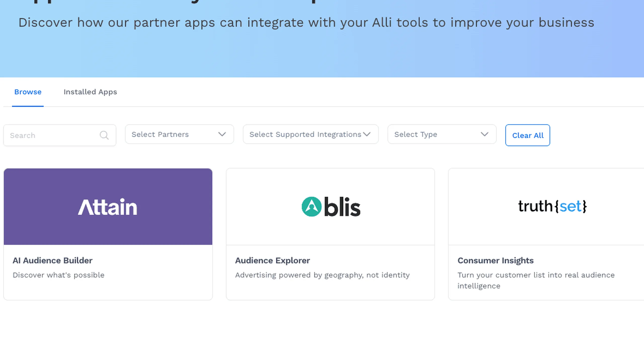644x362 pixels.
Task: Click the Blis logo thumbnail
Action: click(x=330, y=207)
